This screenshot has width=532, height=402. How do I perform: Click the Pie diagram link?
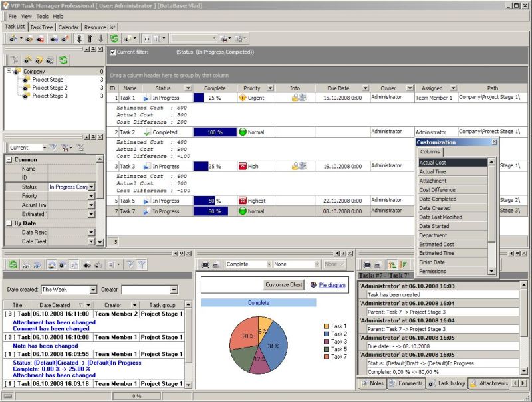pyautogui.click(x=332, y=285)
